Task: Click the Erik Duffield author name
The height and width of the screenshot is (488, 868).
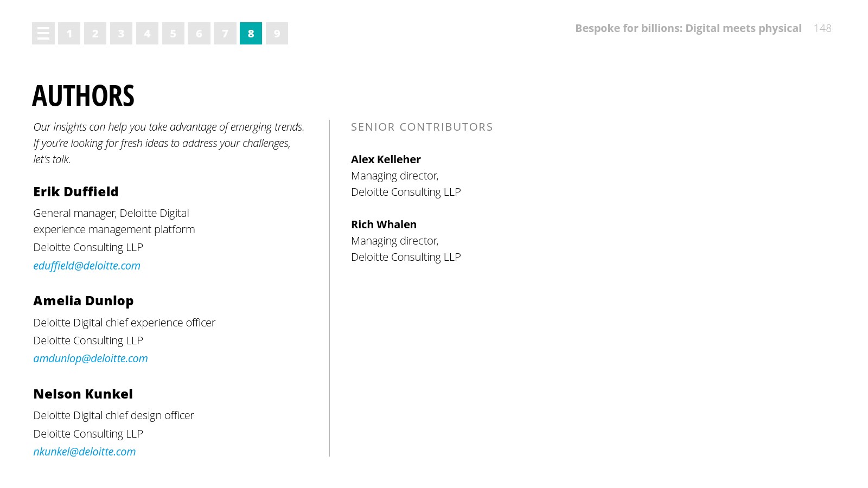Action: (x=76, y=192)
